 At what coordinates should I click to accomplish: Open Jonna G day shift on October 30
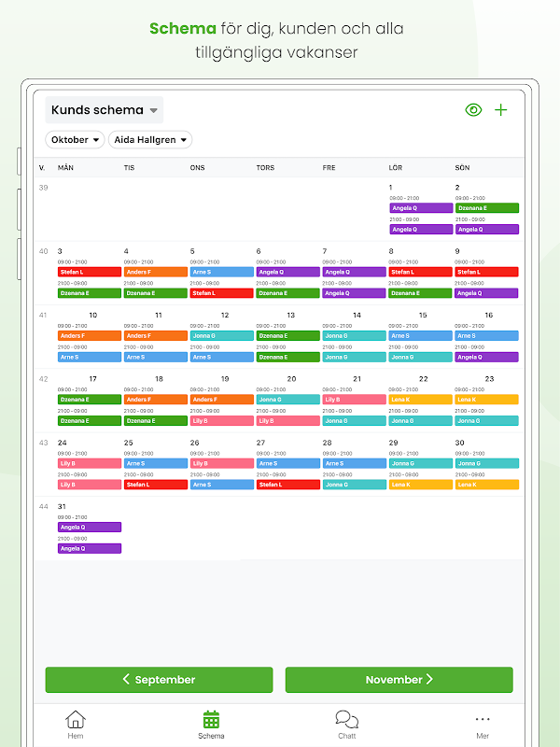[x=486, y=463]
